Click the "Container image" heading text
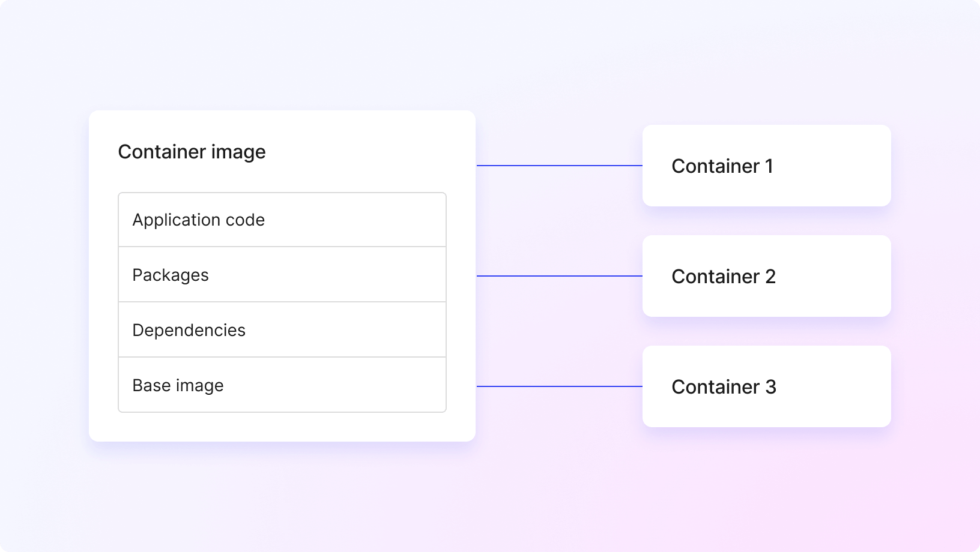The image size is (980, 552). (x=192, y=152)
